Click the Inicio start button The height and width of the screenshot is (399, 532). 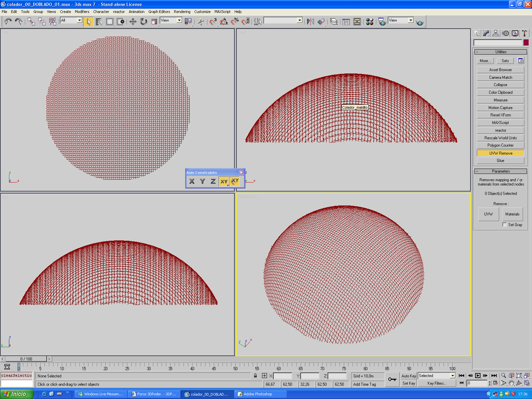point(17,394)
